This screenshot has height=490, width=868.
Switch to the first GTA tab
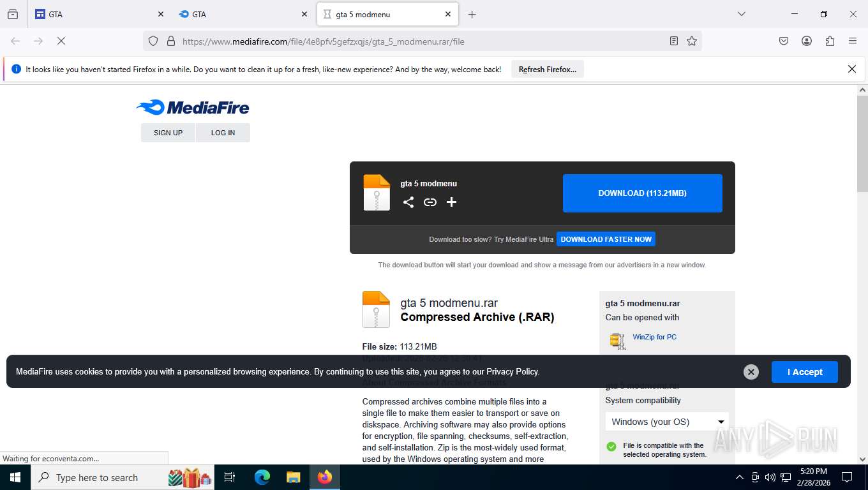tap(99, 14)
